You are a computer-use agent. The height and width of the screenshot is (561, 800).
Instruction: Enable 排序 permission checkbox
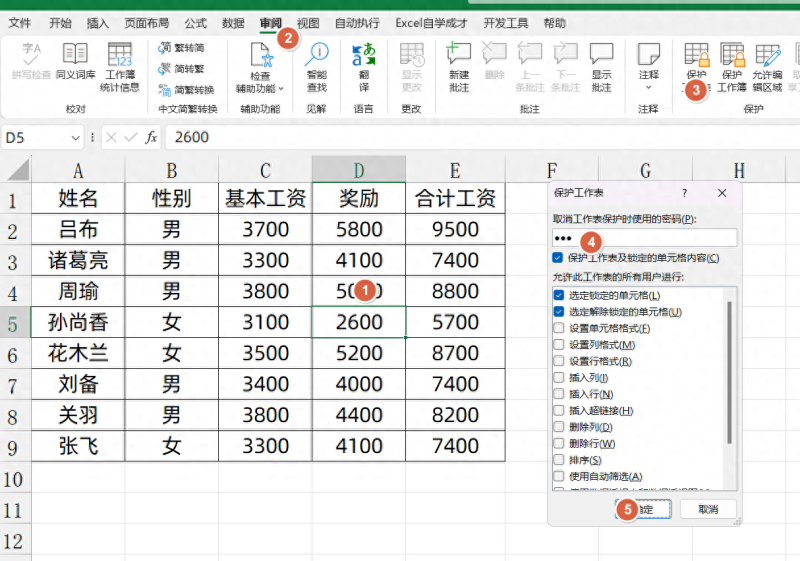point(559,460)
